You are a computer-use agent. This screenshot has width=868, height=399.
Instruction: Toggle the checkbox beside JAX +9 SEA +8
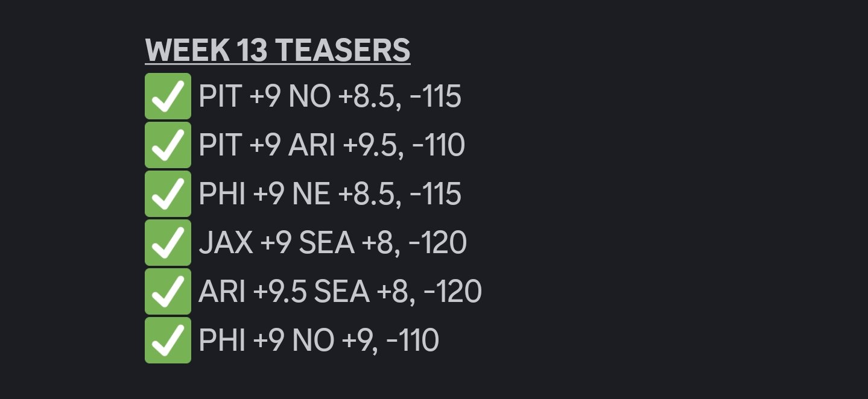[168, 243]
